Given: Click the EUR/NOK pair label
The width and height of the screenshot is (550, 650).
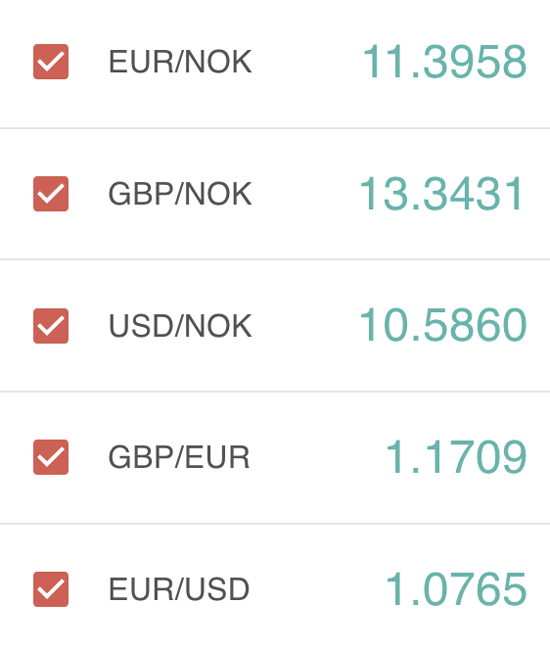Looking at the screenshot, I should coord(180,62).
